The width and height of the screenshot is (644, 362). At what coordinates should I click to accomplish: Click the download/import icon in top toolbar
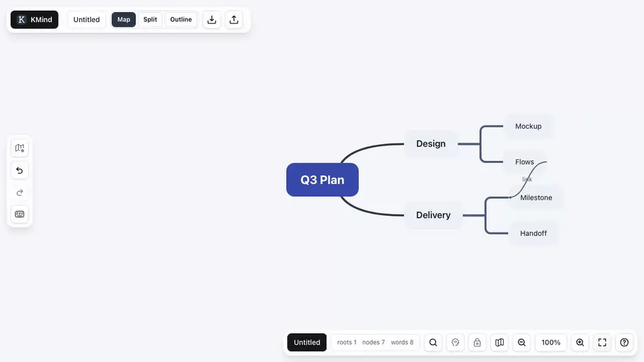click(x=211, y=19)
